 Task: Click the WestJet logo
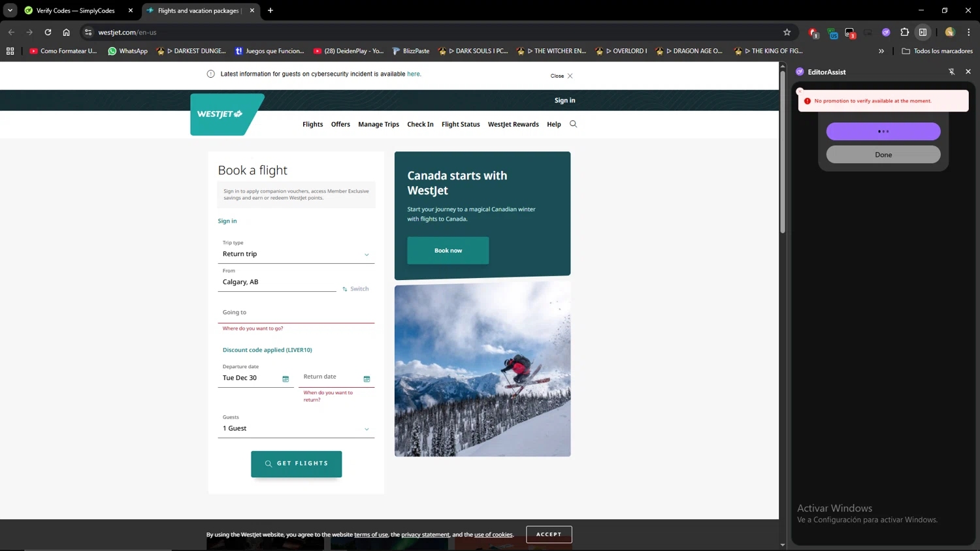tap(227, 114)
